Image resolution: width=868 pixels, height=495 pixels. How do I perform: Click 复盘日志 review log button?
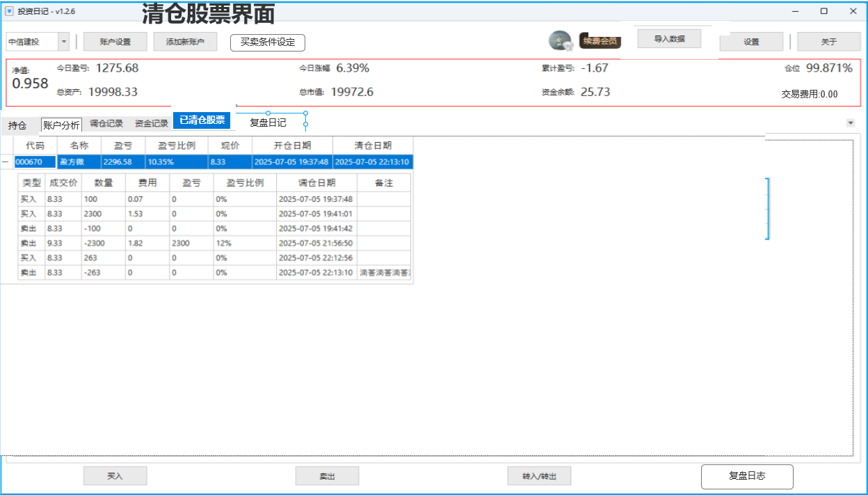[x=747, y=476]
